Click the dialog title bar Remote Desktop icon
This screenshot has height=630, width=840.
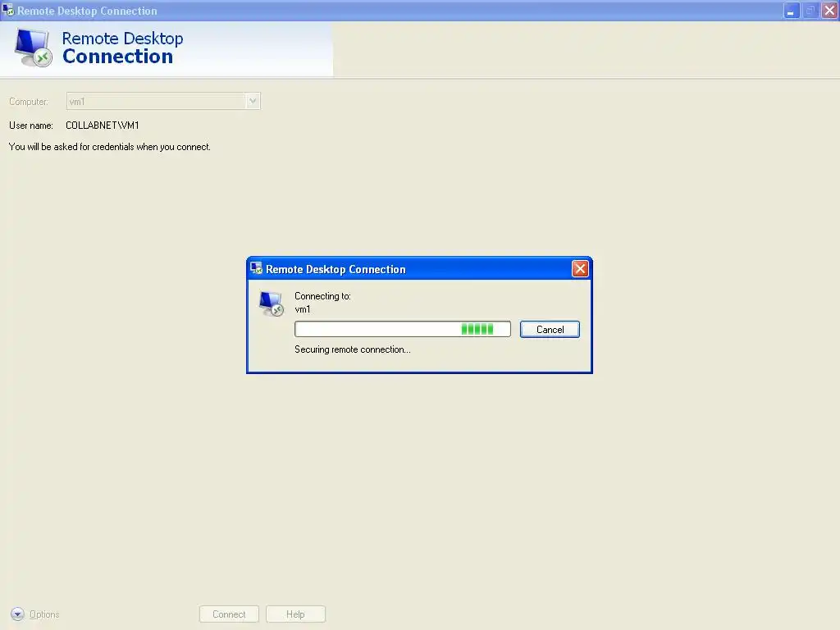(x=256, y=268)
